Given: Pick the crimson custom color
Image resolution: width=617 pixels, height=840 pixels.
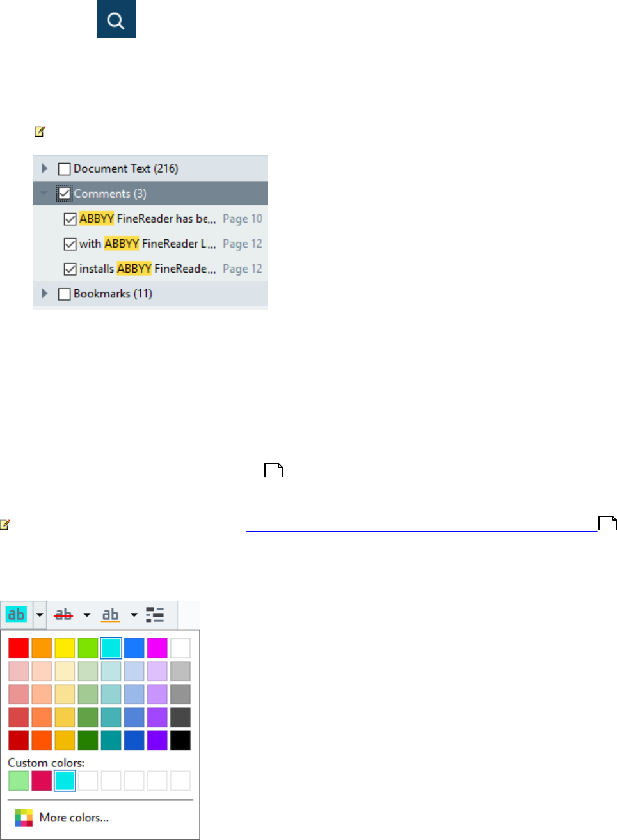Looking at the screenshot, I should click(42, 781).
